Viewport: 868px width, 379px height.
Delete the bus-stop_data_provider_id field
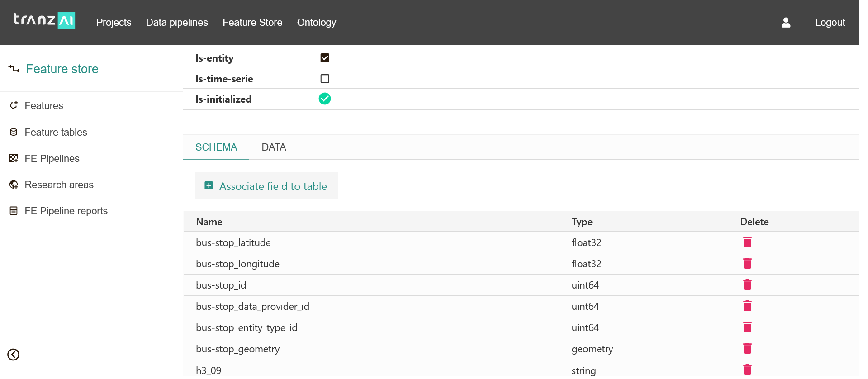[747, 306]
